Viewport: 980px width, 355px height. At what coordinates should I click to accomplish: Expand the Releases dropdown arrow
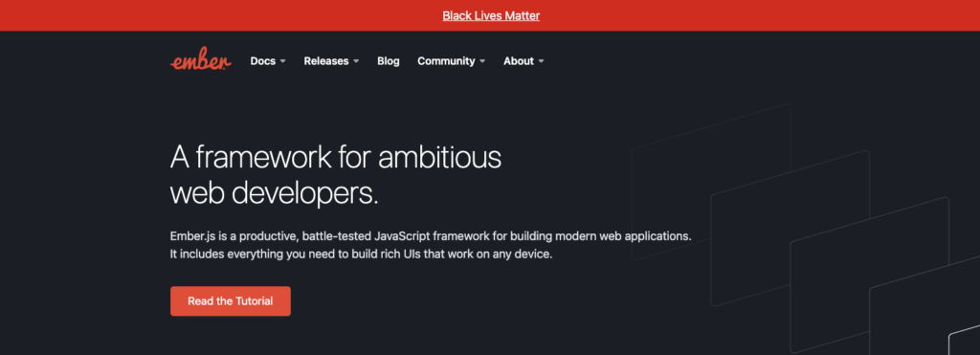pos(356,61)
